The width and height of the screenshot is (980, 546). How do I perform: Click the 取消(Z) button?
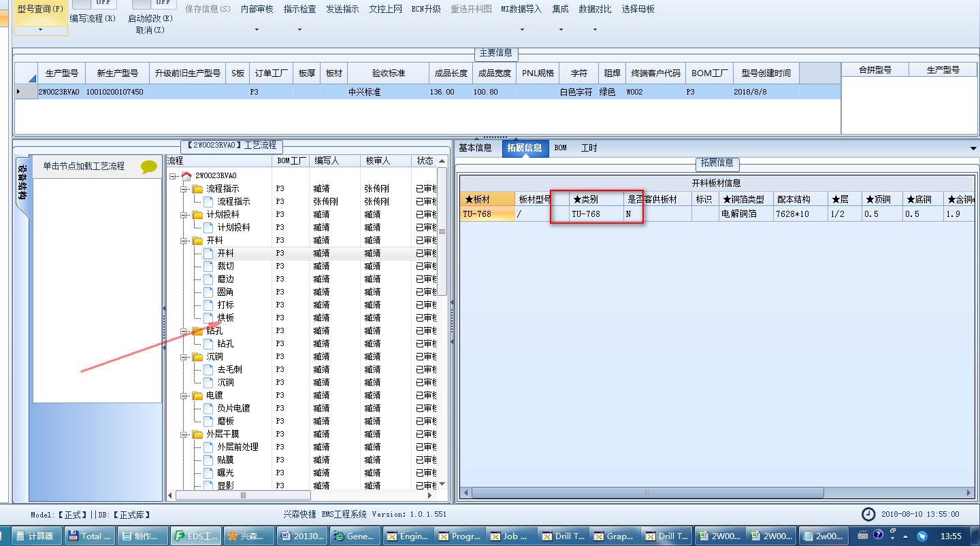pyautogui.click(x=150, y=30)
